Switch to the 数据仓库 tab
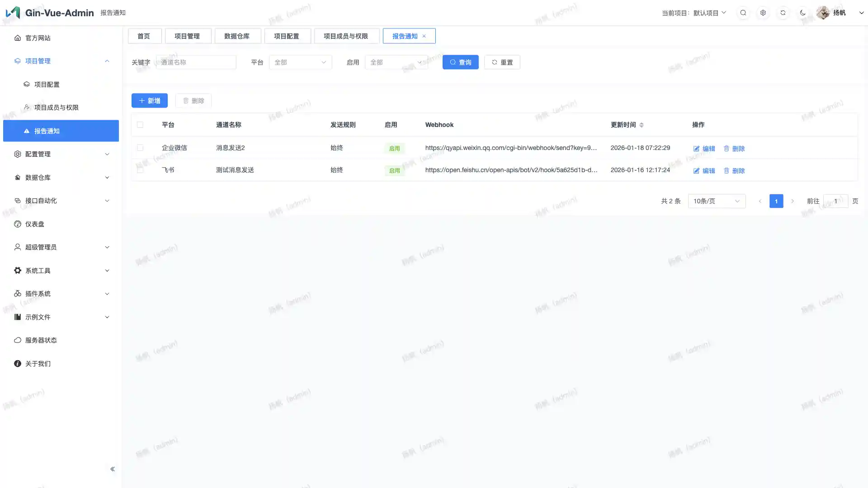The height and width of the screenshot is (488, 868). (237, 36)
